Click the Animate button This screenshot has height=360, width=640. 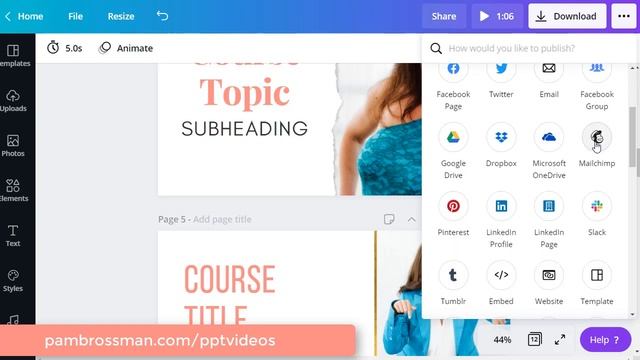(126, 48)
